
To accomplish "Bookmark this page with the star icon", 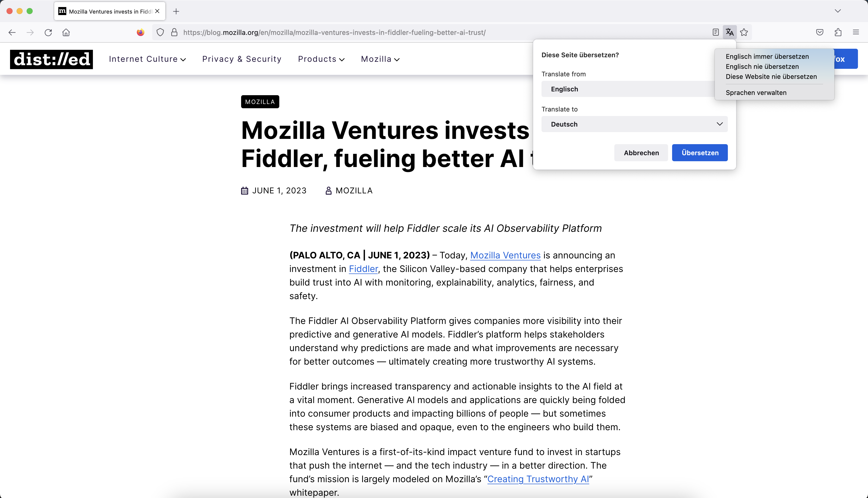I will click(744, 32).
